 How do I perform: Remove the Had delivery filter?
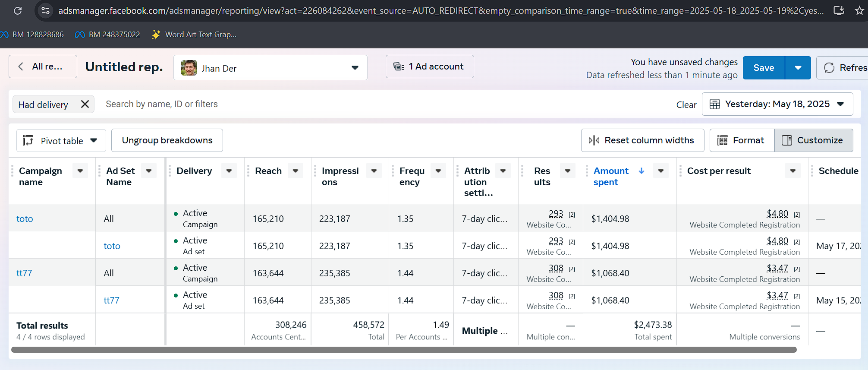[85, 104]
